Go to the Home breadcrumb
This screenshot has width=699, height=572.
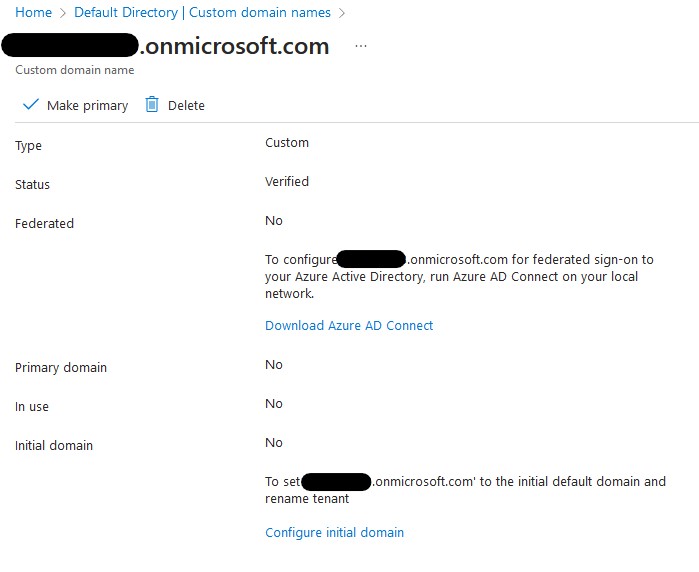click(33, 13)
